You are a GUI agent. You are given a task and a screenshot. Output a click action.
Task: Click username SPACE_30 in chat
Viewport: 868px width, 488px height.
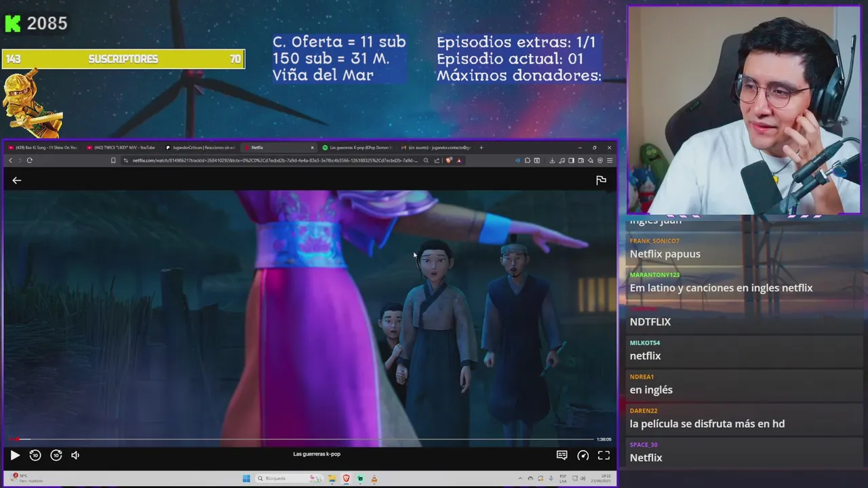point(644,445)
